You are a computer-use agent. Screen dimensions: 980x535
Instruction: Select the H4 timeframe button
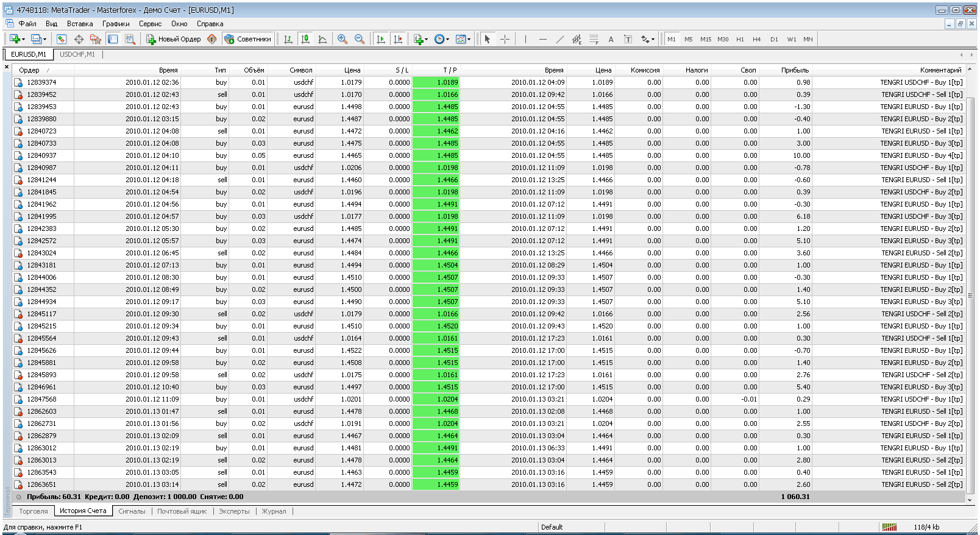coord(756,39)
